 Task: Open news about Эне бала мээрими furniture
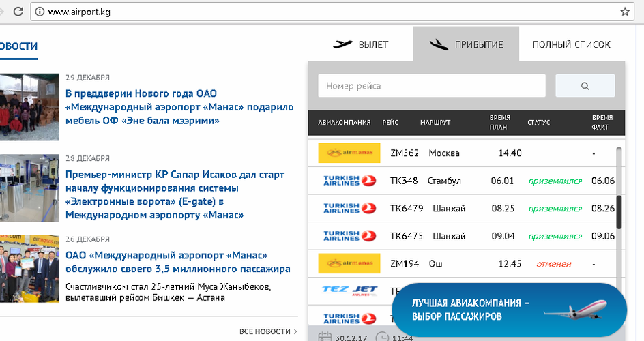click(179, 107)
